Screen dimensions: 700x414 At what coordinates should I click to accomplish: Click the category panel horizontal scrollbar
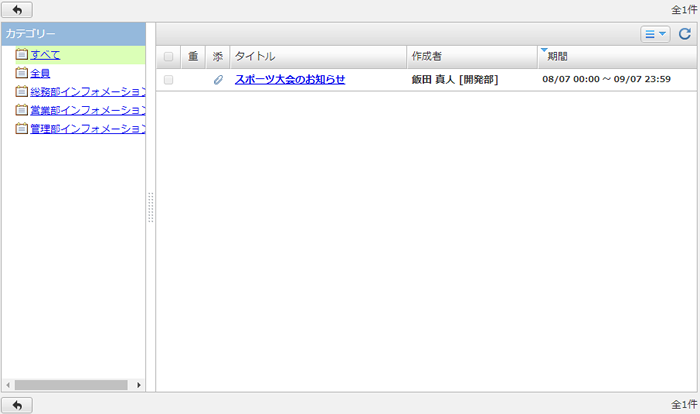(x=70, y=385)
